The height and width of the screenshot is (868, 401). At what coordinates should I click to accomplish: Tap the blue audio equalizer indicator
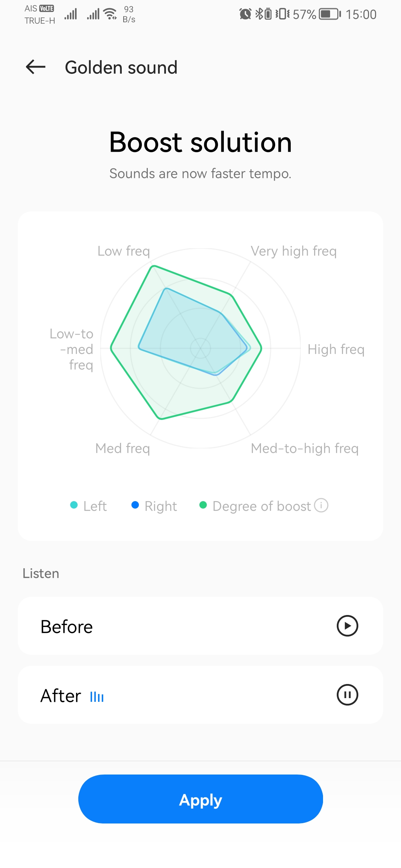[97, 697]
